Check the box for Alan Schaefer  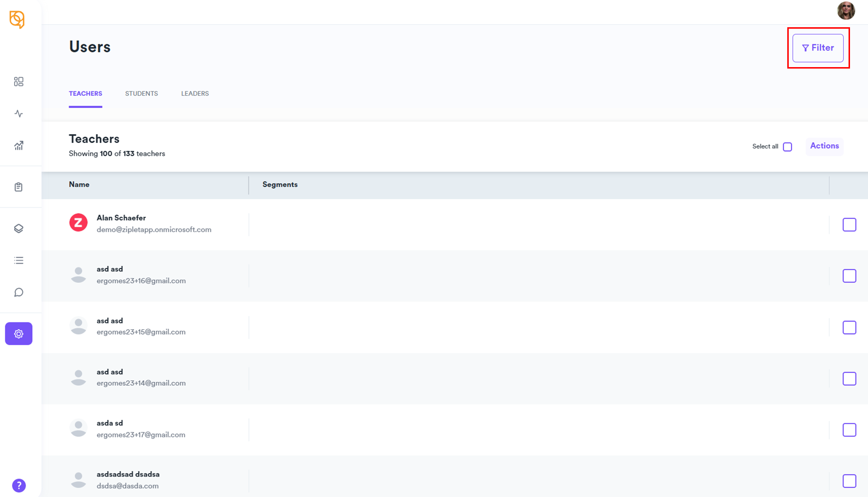click(x=849, y=225)
